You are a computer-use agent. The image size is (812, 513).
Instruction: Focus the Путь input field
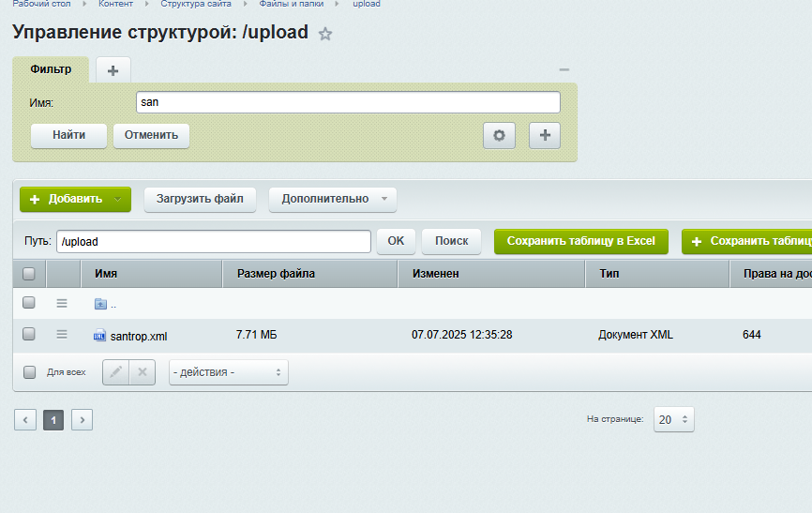point(214,241)
